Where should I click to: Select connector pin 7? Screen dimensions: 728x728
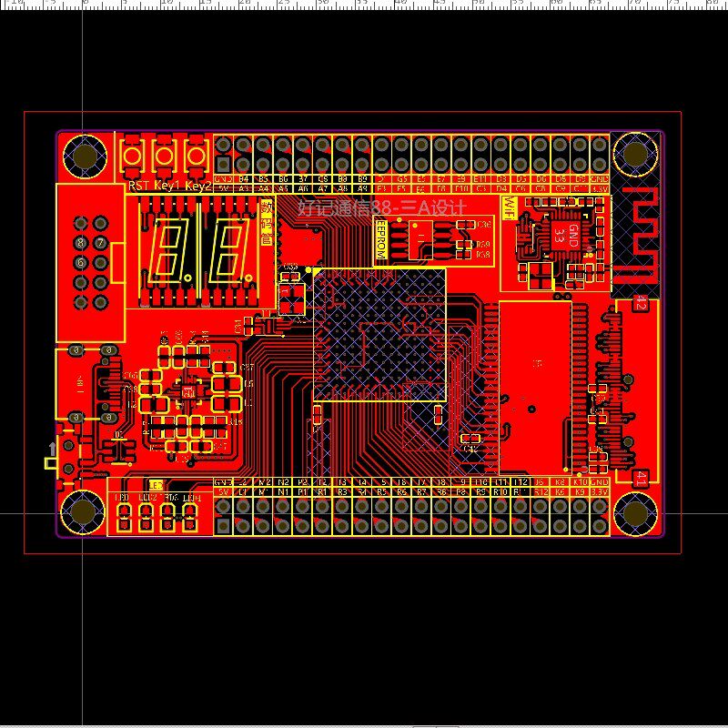pos(100,242)
